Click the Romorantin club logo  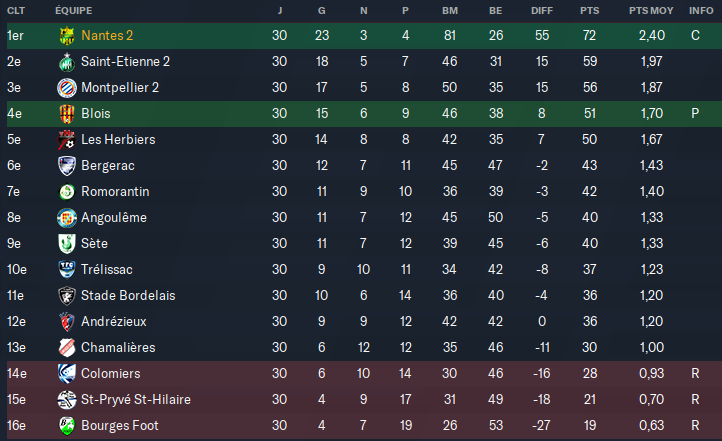coord(66,191)
